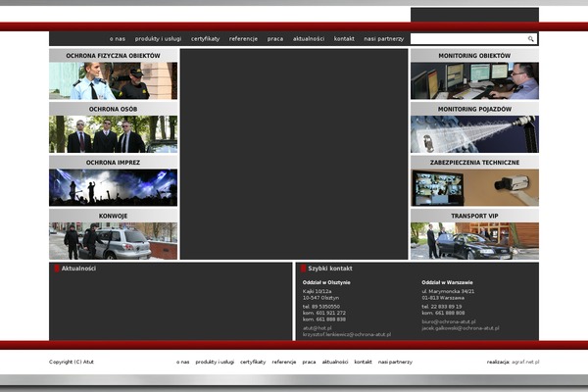Screen dimensions: 588x392
Task: Click the biuro@ochrona-atut.pl email link
Action: pos(448,321)
